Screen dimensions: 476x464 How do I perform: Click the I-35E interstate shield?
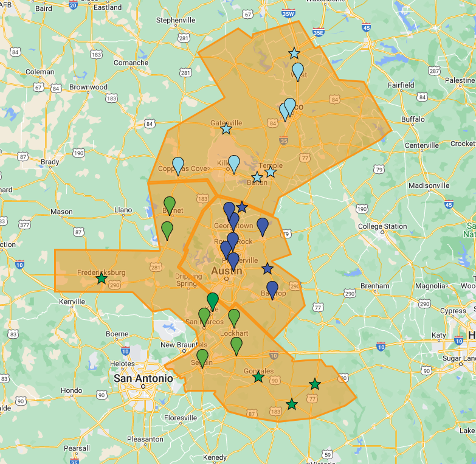point(318,32)
